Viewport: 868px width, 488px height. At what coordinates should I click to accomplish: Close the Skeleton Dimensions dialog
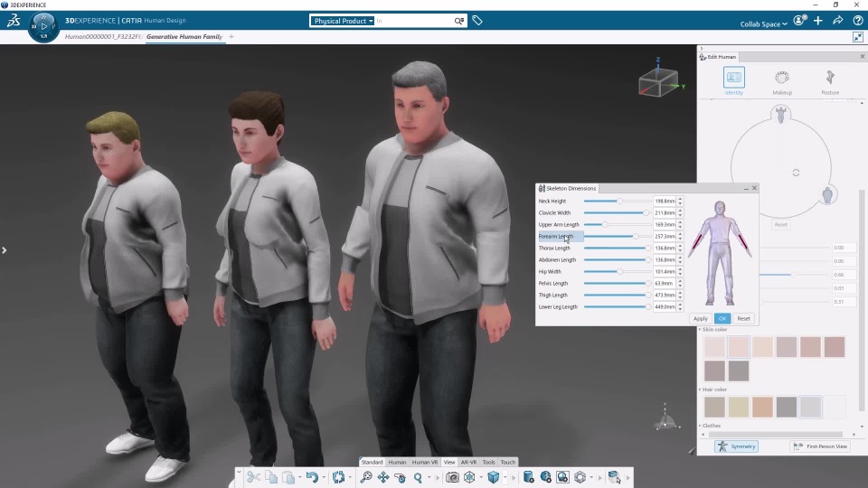point(754,188)
